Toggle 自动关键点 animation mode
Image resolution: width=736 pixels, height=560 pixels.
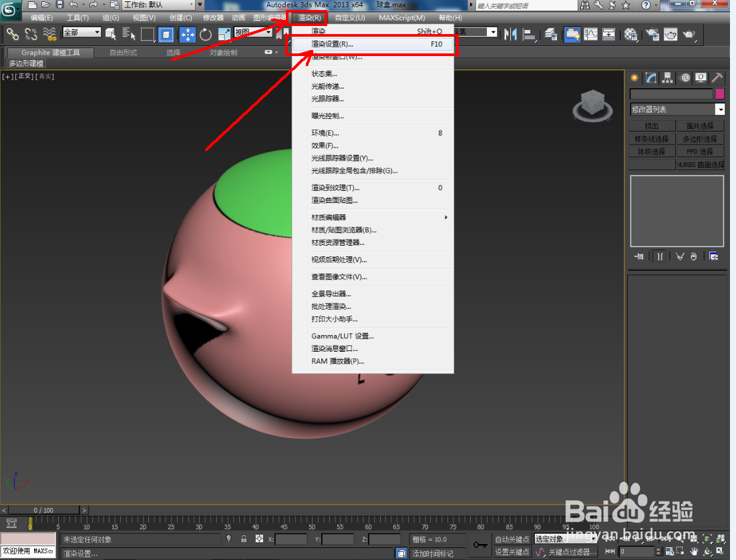coord(512,539)
